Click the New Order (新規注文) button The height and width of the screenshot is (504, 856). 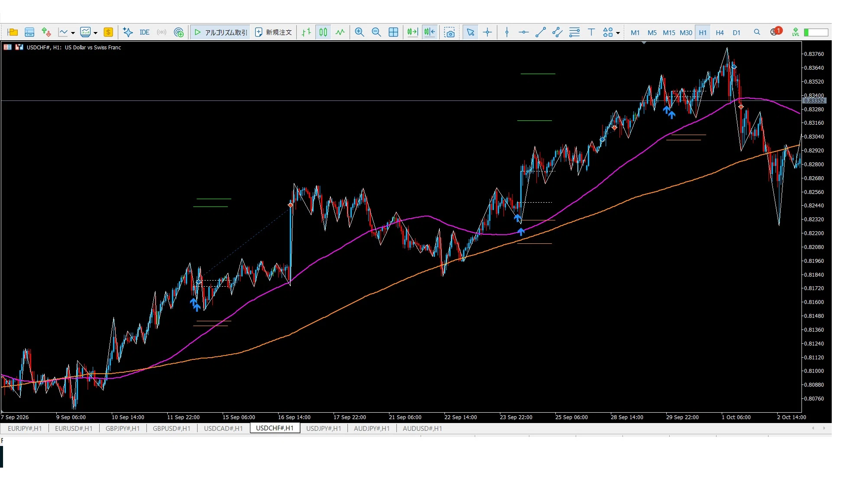273,32
